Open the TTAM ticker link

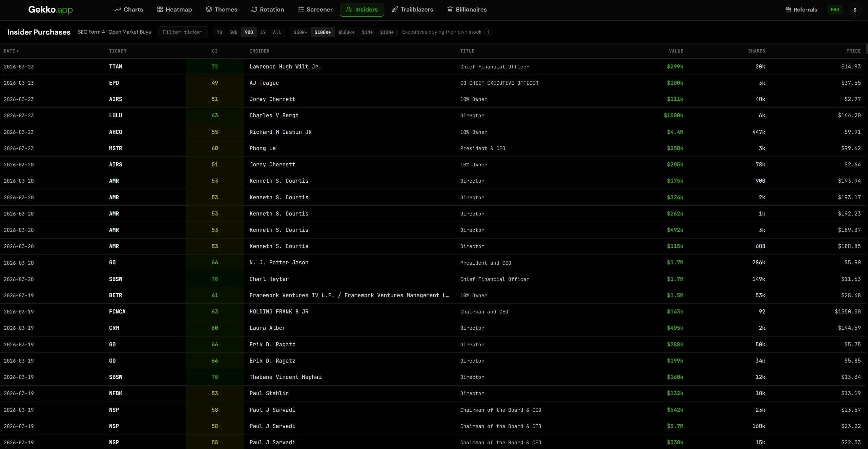pyautogui.click(x=116, y=66)
